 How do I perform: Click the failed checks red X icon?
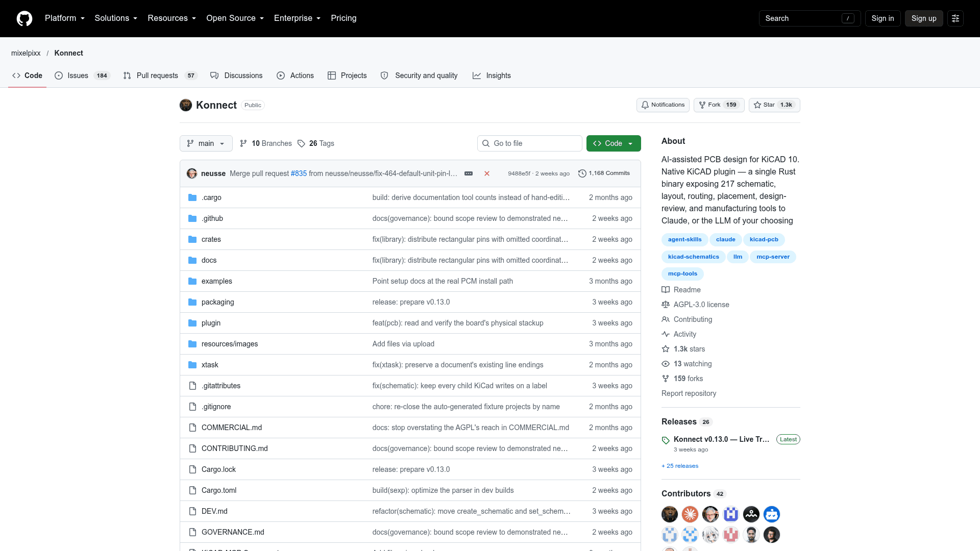coord(487,173)
